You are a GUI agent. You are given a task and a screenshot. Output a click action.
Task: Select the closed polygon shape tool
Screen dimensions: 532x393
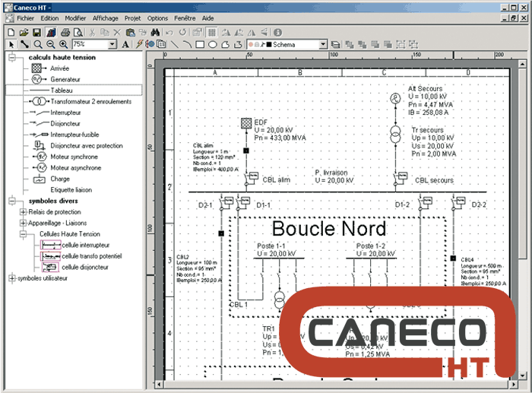(225, 44)
